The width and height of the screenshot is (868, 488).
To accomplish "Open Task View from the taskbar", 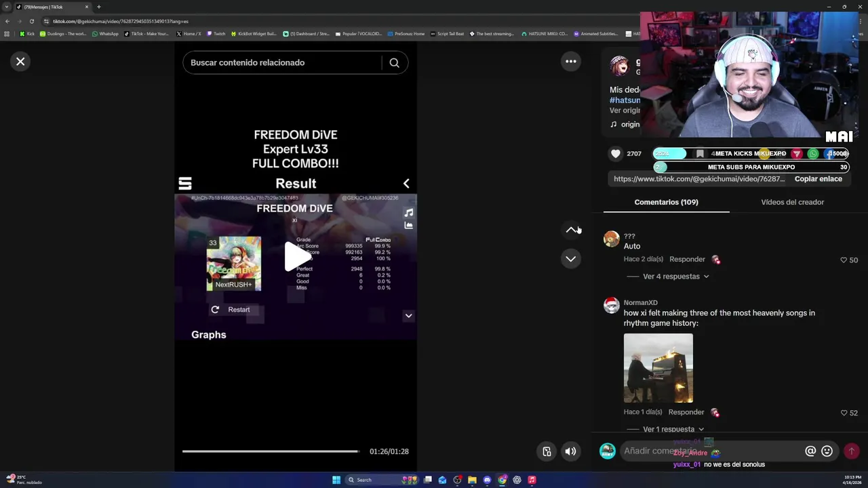I will 428,480.
